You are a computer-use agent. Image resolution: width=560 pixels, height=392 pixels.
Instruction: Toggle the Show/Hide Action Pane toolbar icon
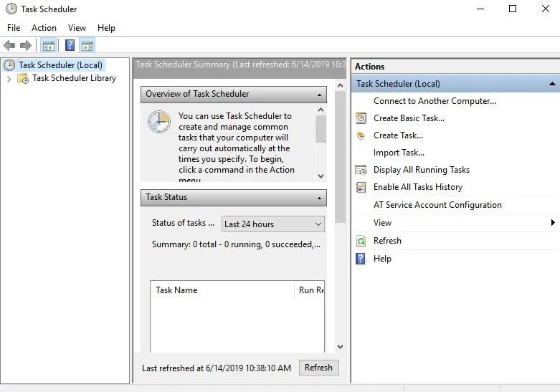pyautogui.click(x=87, y=46)
